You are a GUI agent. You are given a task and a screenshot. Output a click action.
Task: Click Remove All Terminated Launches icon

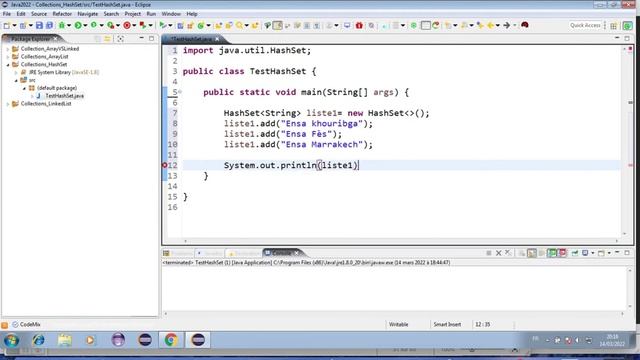[508, 253]
